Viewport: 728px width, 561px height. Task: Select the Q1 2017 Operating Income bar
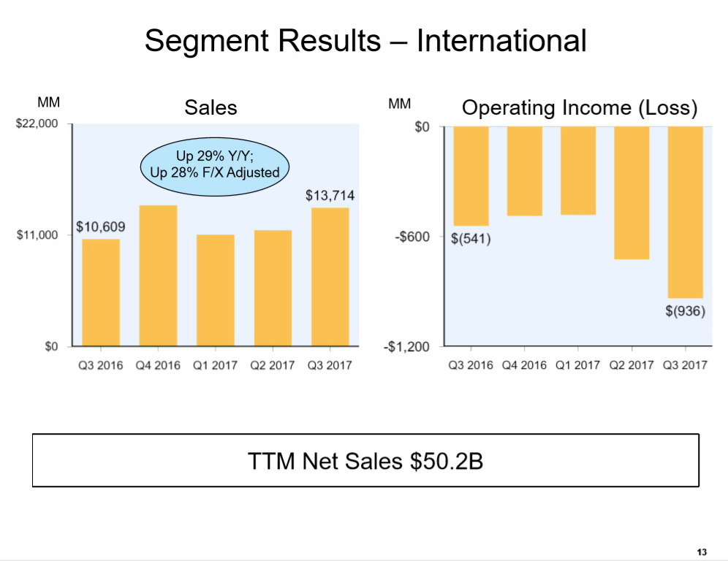tap(578, 170)
